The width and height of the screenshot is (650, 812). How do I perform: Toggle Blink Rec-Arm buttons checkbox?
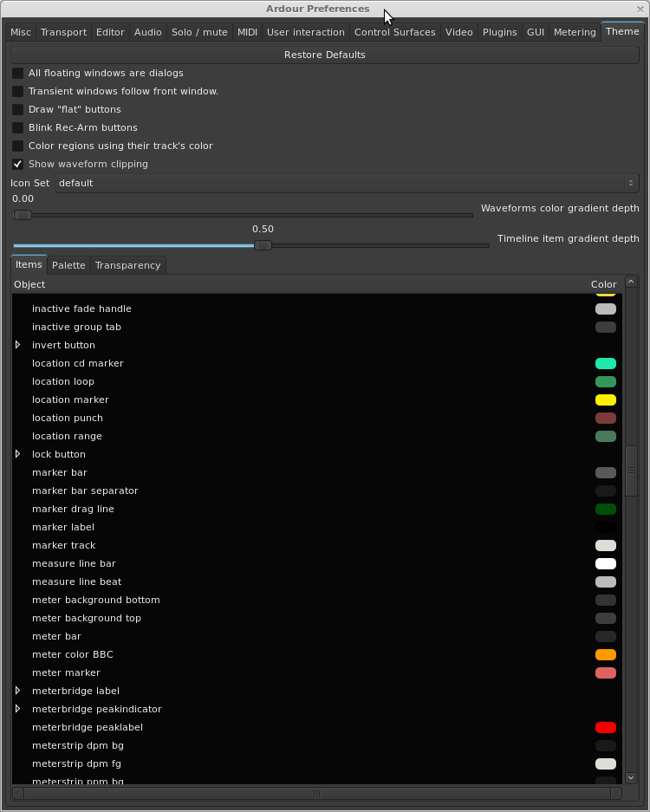tap(17, 127)
